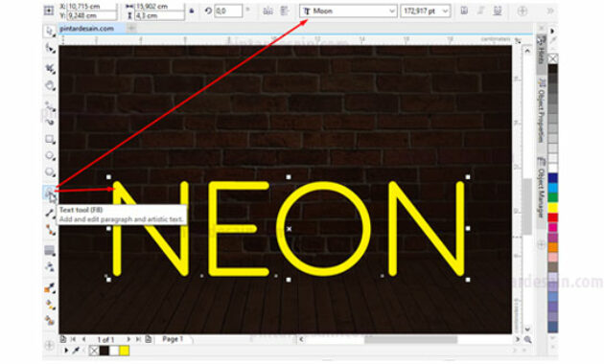The height and width of the screenshot is (364, 604).
Task: Select the Transparency tool
Action: [x=50, y=266]
